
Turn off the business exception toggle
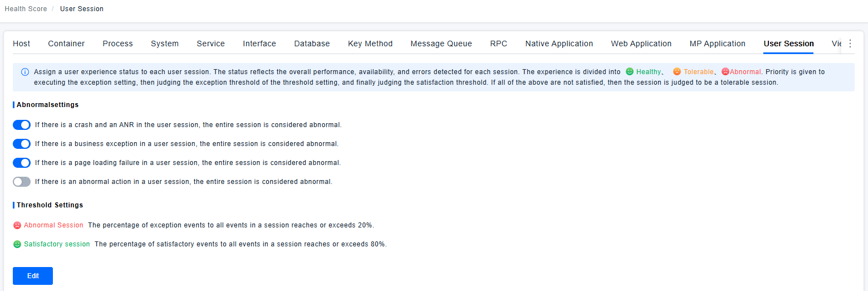22,144
